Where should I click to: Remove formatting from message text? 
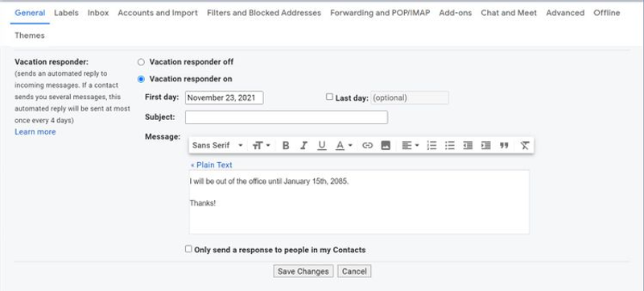click(525, 145)
